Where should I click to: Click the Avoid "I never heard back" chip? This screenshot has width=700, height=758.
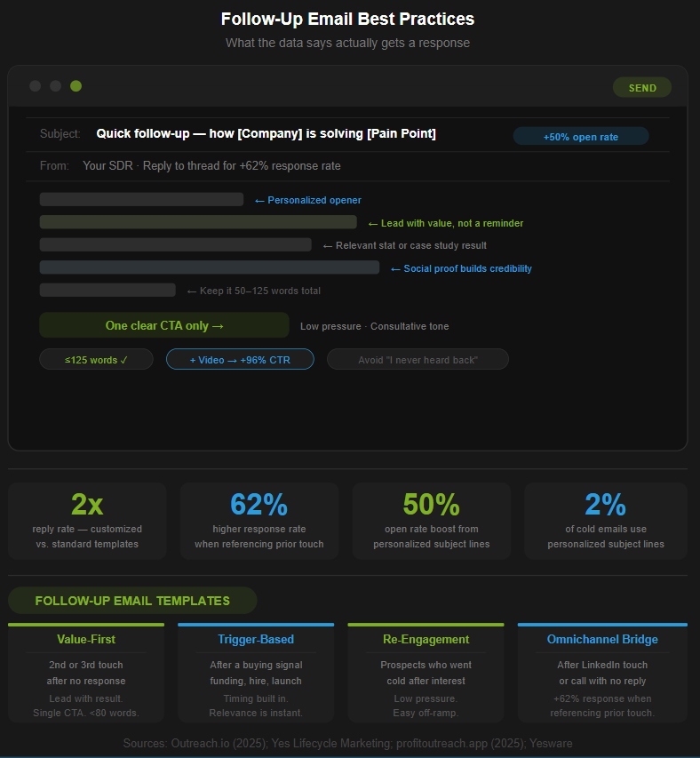point(418,360)
